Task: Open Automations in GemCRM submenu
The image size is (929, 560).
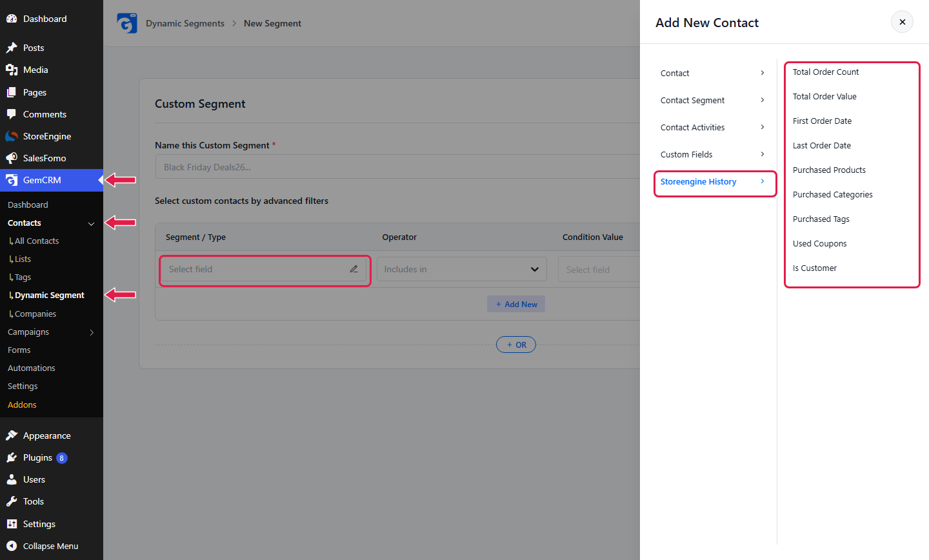Action: (x=32, y=368)
